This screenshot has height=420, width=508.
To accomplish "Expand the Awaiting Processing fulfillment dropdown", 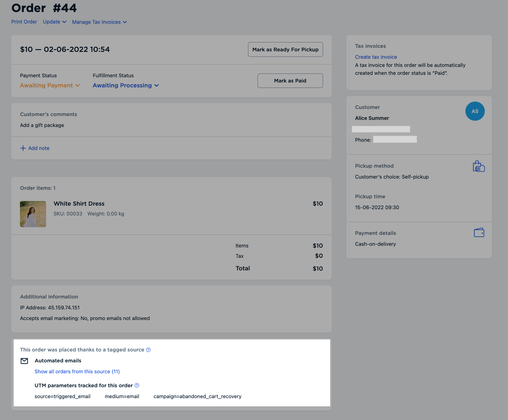I will coord(125,85).
